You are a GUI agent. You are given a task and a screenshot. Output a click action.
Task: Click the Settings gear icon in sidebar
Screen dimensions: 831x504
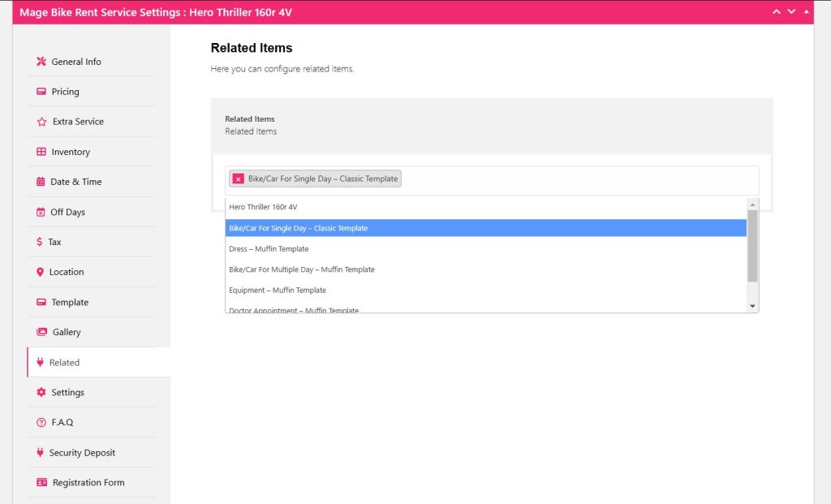pyautogui.click(x=41, y=392)
